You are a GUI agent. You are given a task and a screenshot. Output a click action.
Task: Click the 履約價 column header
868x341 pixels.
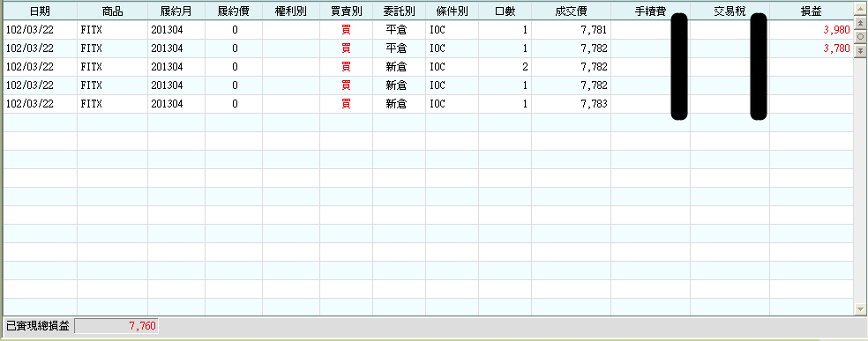point(234,11)
